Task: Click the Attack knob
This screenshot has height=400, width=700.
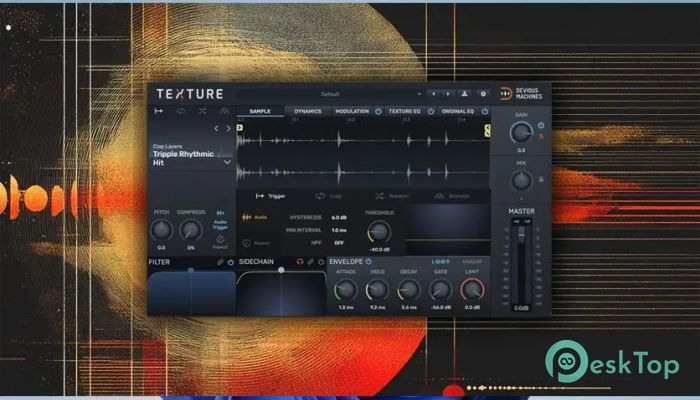Action: click(346, 290)
